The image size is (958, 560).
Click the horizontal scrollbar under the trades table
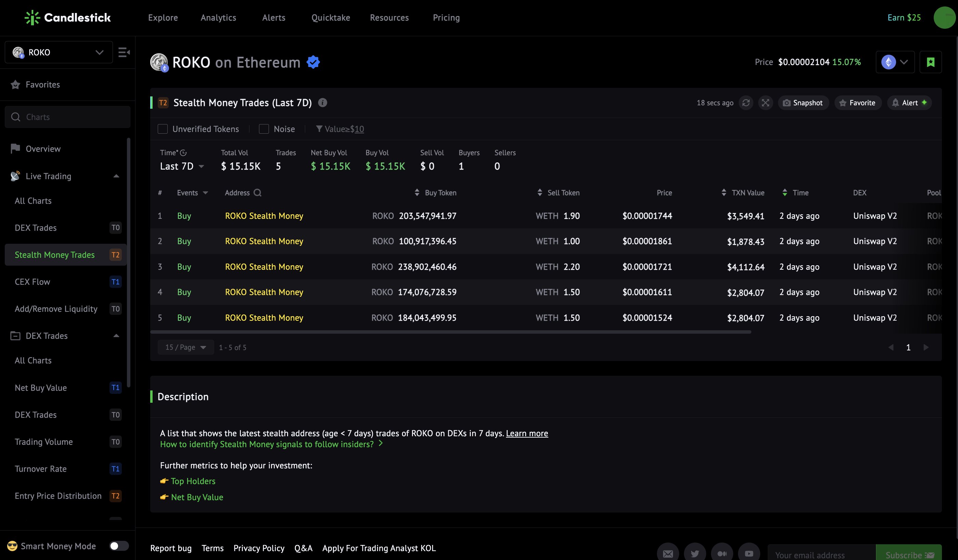click(450, 332)
